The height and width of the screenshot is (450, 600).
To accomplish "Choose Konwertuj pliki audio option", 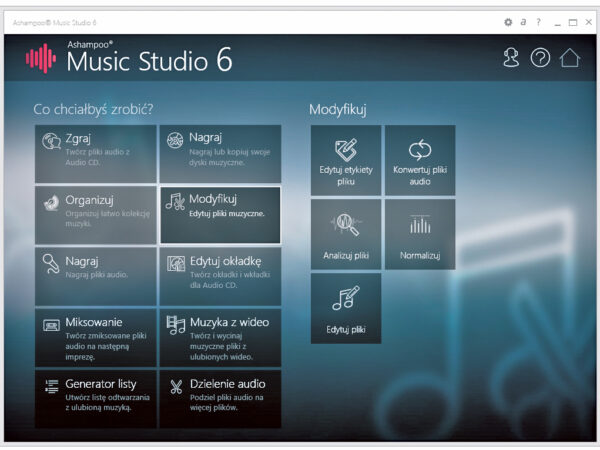I will click(x=419, y=160).
